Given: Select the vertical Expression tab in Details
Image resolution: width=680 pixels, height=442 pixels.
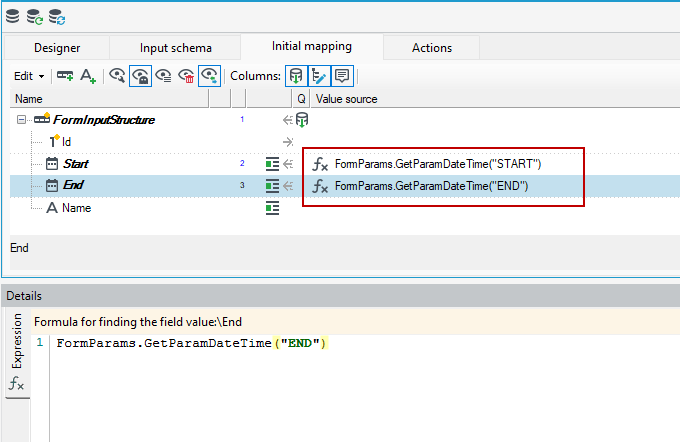Looking at the screenshot, I should pyautogui.click(x=17, y=353).
